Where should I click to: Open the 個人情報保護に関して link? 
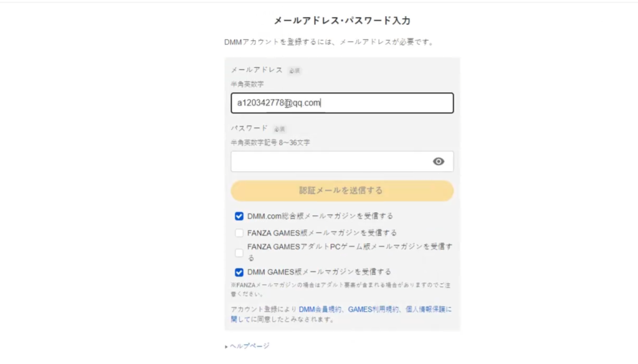coord(429,310)
